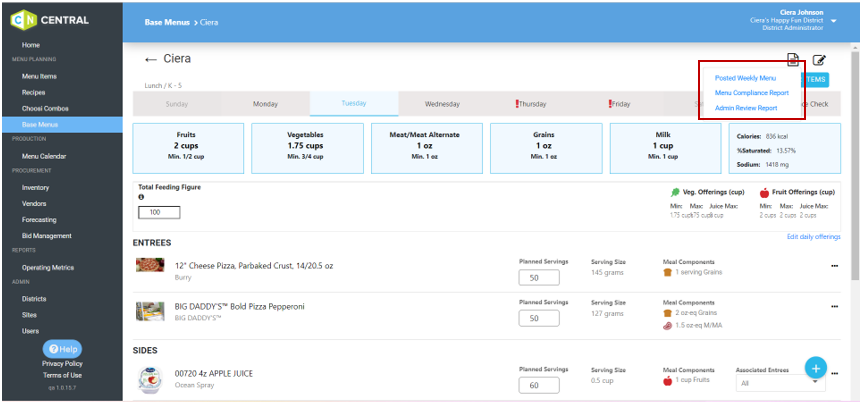866x406 pixels.
Task: Open the Terms of Use link
Action: pyautogui.click(x=62, y=376)
